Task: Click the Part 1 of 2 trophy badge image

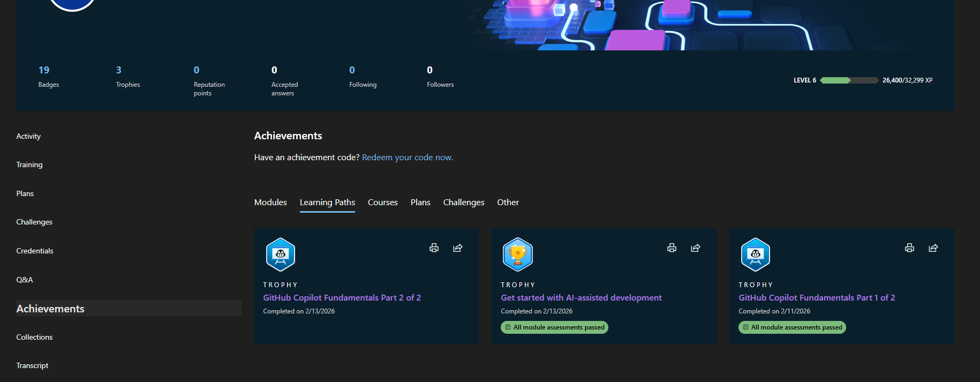Action: tap(756, 254)
